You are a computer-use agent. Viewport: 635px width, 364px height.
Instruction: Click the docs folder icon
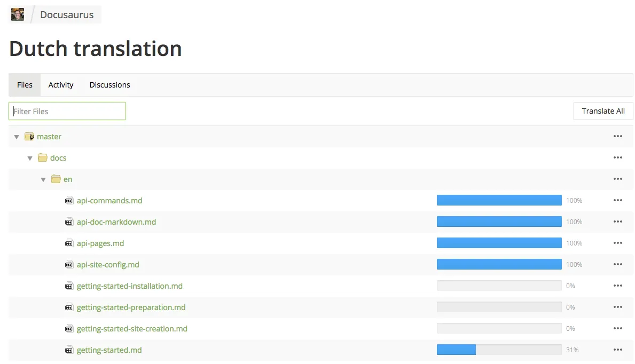coord(43,157)
